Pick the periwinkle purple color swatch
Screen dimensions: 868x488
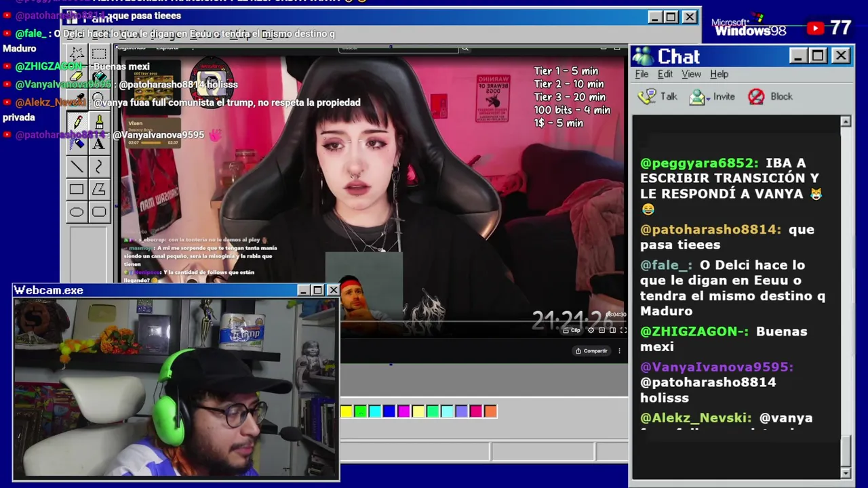pos(461,411)
